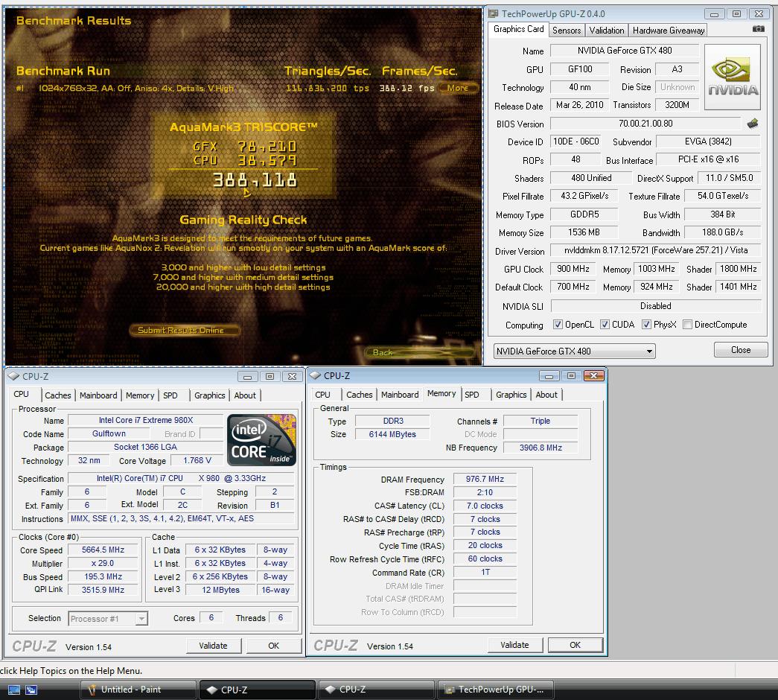The image size is (778, 700).
Task: Click the CAS# Latency value 7.0 clocks
Action: [485, 506]
